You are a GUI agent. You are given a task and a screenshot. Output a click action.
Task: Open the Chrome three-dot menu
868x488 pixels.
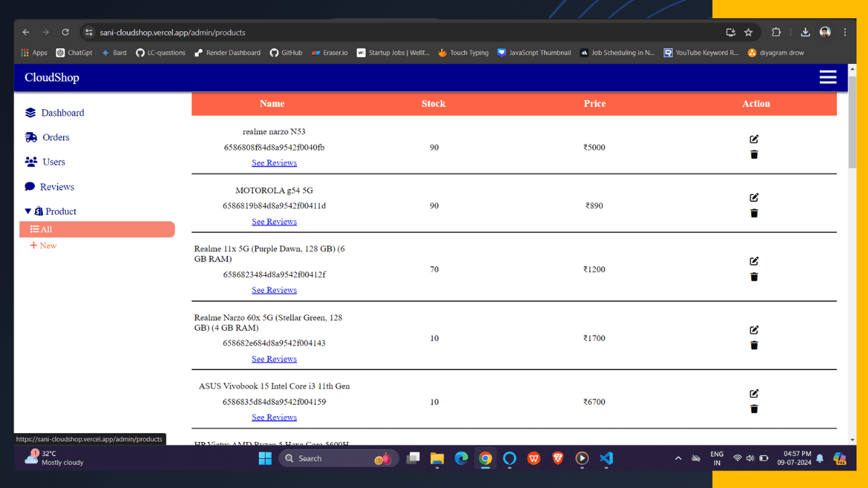tap(845, 33)
